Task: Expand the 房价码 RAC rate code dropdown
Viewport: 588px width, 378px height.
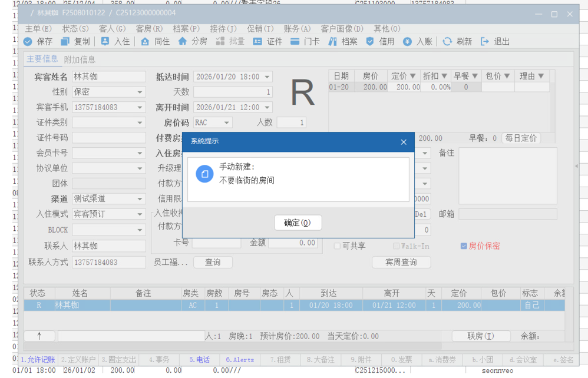Action: tap(226, 123)
